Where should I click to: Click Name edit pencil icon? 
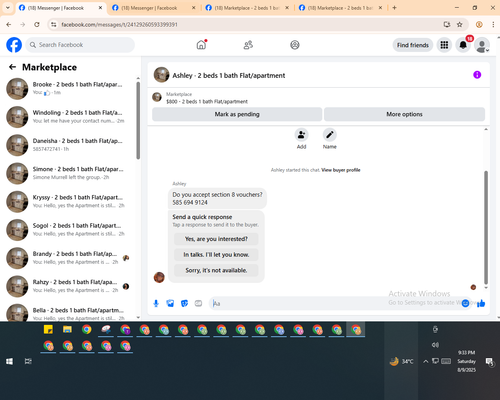[x=330, y=135]
